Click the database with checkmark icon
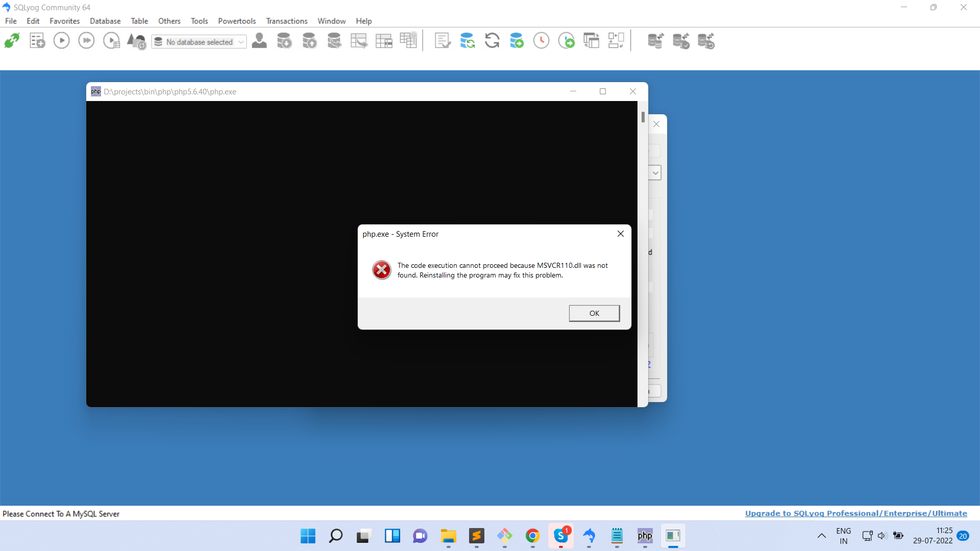 pos(681,41)
